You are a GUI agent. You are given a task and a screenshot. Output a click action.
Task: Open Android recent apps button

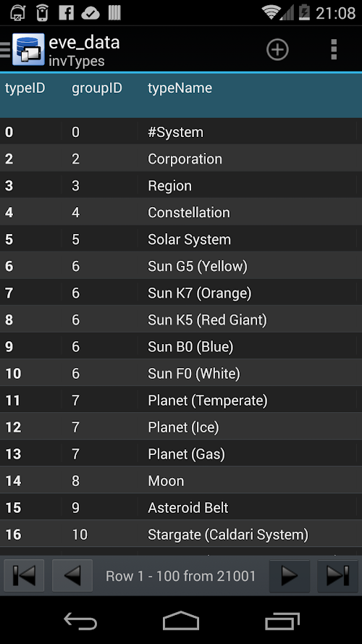[x=282, y=621]
